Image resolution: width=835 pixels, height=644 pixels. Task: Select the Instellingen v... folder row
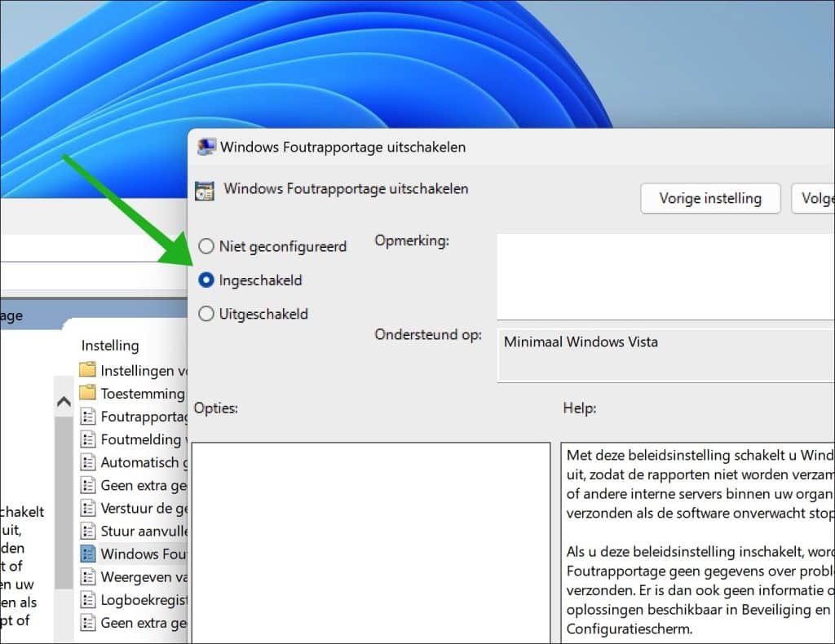point(133,370)
